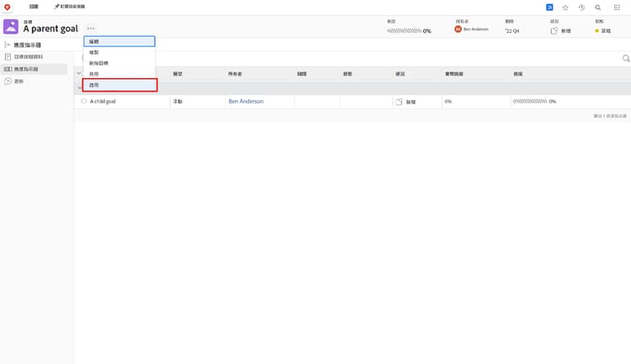Click the pin current page icon
Screen dimensions: 631x364
click(x=56, y=7)
